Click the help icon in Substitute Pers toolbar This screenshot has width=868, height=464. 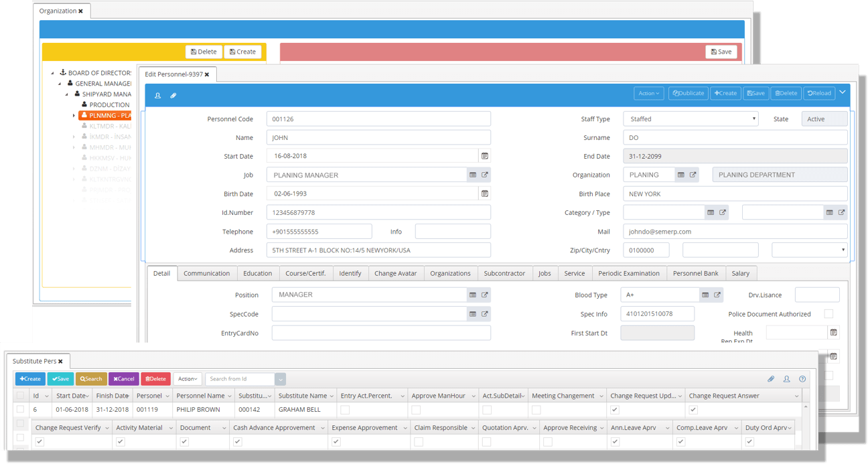pyautogui.click(x=802, y=379)
